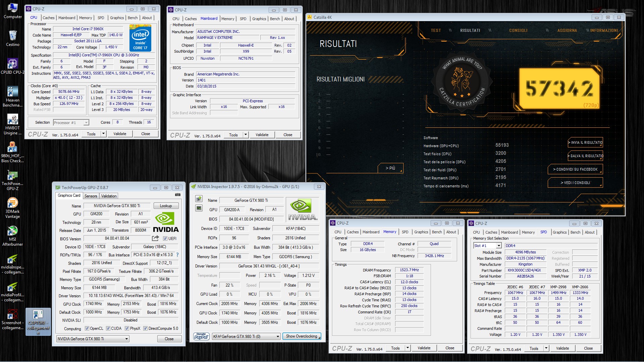Open the Tools dropdown arrow in CPU-Z Memory window
The height and width of the screenshot is (362, 644).
click(408, 348)
